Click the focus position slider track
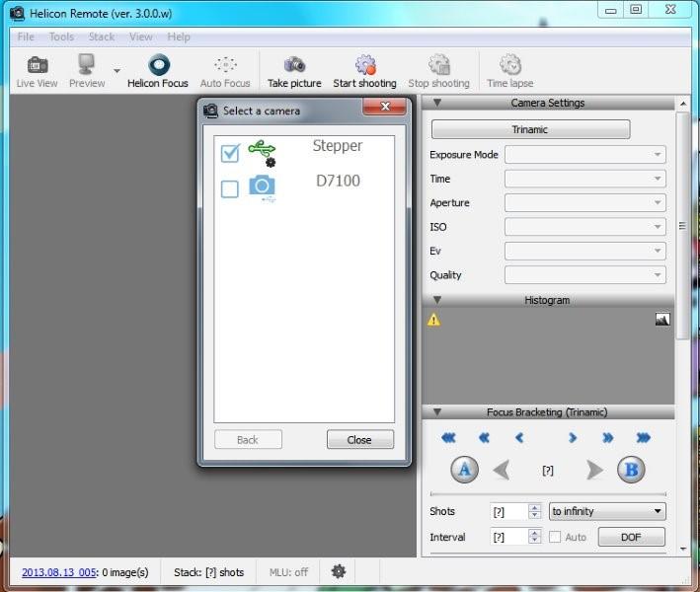 point(548,494)
